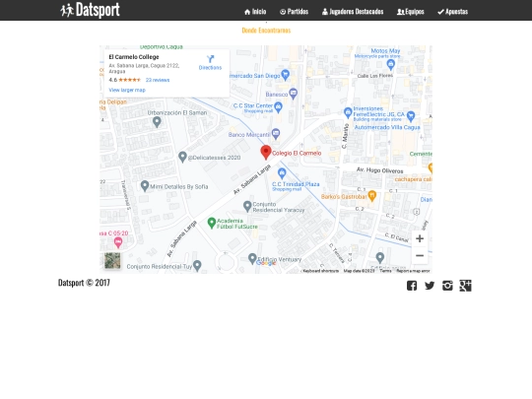Select the C.C Star Center marker
This screenshot has width=532, height=399.
[278, 106]
